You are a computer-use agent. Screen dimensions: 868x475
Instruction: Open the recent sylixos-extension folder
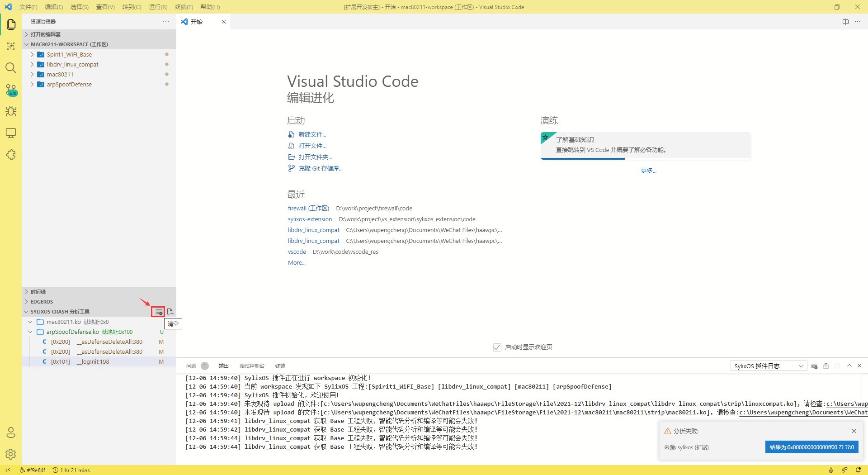pos(310,219)
